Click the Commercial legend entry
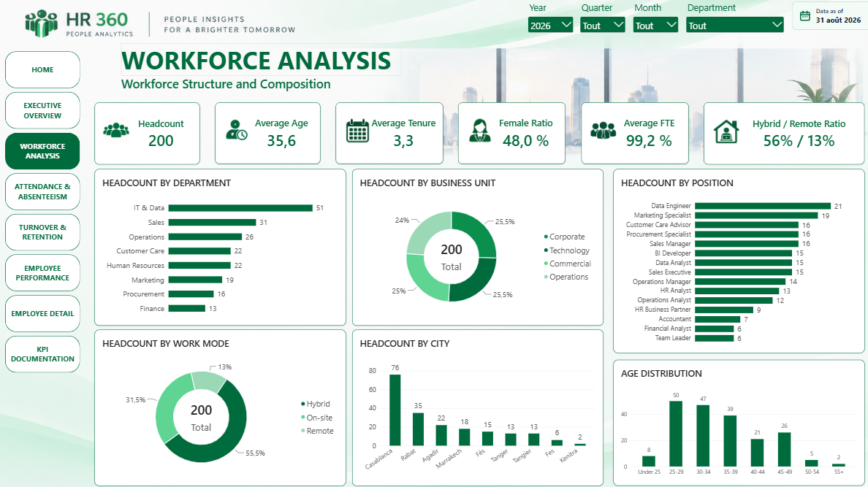This screenshot has height=487, width=868. 568,264
